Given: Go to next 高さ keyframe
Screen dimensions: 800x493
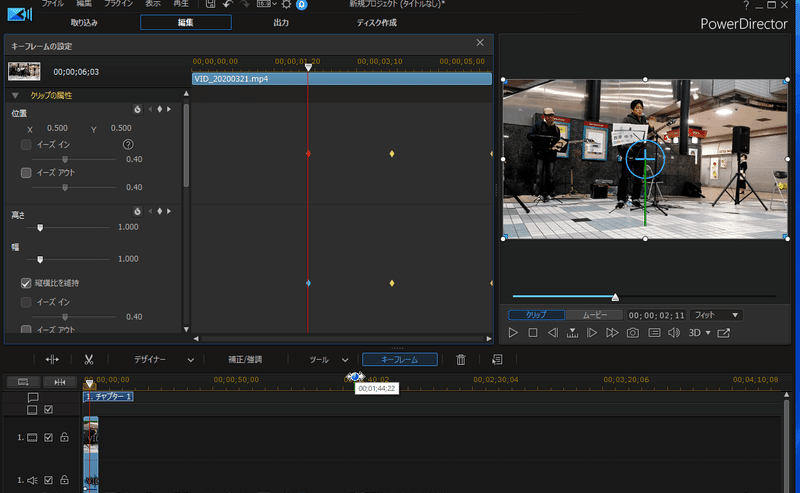Looking at the screenshot, I should [x=169, y=211].
